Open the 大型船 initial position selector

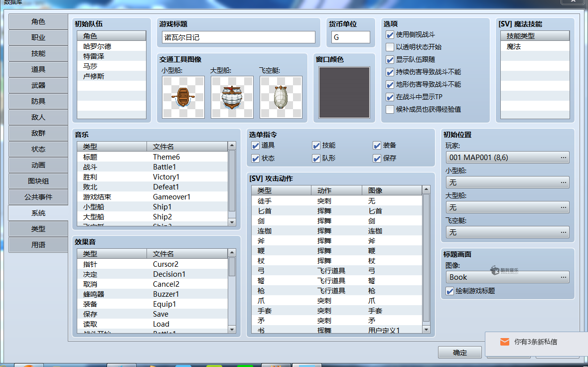tap(507, 207)
